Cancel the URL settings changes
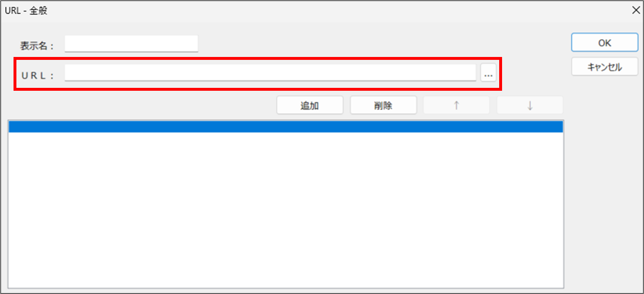 pos(604,67)
